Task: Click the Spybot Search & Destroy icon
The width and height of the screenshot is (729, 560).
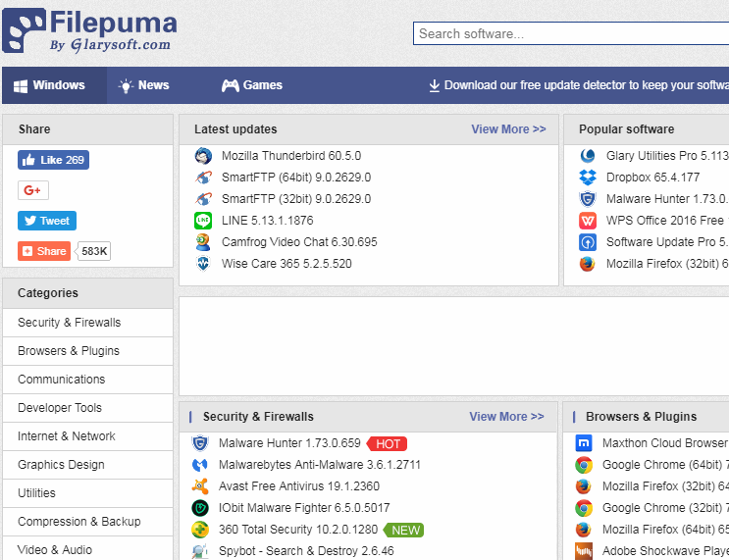Action: pos(200,551)
